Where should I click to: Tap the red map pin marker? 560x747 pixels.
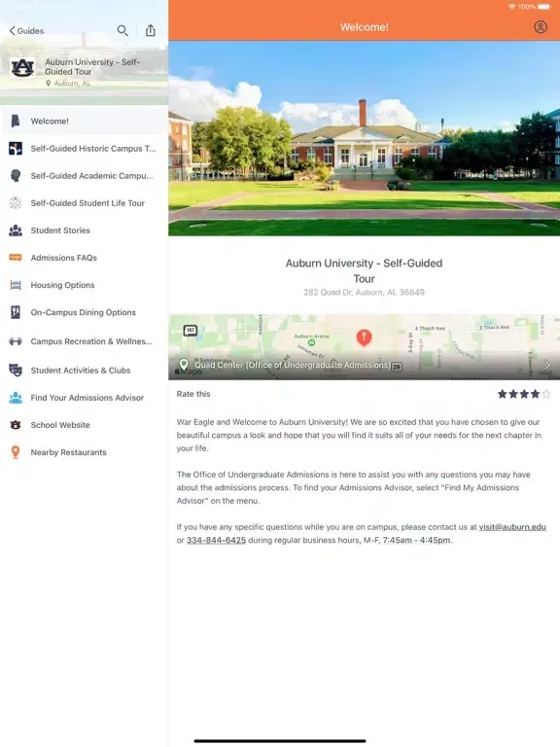pos(364,338)
